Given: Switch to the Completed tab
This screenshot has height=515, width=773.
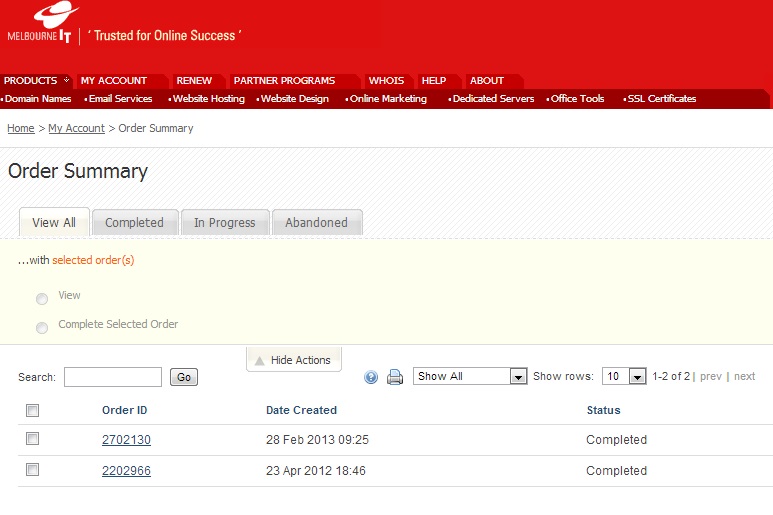Looking at the screenshot, I should coord(135,223).
